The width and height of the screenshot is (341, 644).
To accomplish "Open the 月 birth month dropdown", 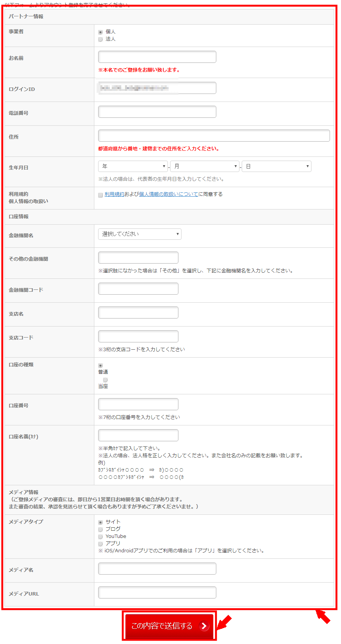I will pos(205,166).
